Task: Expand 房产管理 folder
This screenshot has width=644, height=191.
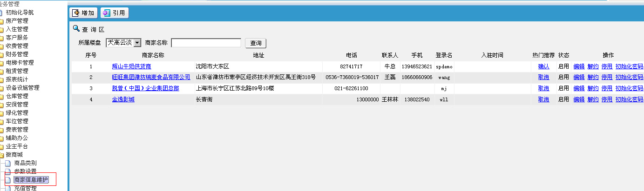Action: pos(17,21)
